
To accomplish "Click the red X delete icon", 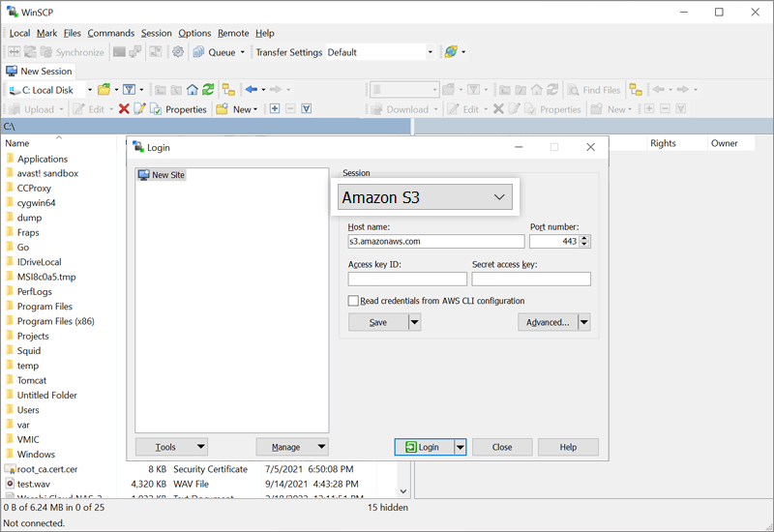I will tap(124, 109).
